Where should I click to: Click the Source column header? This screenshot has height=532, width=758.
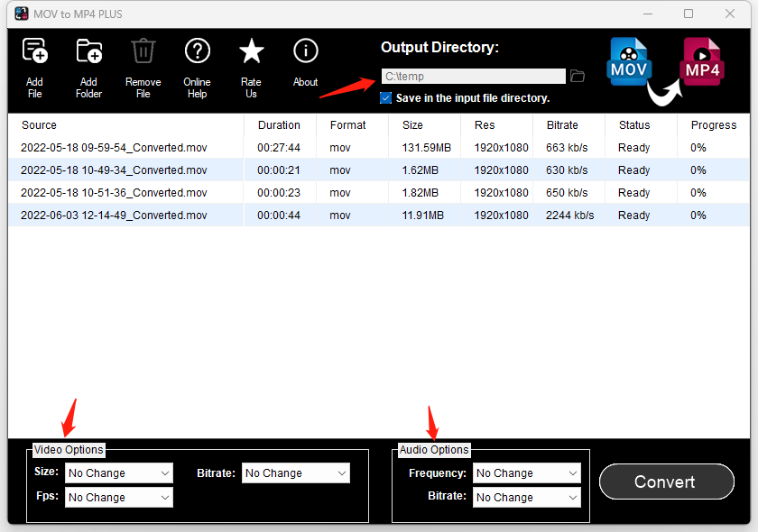(40, 125)
